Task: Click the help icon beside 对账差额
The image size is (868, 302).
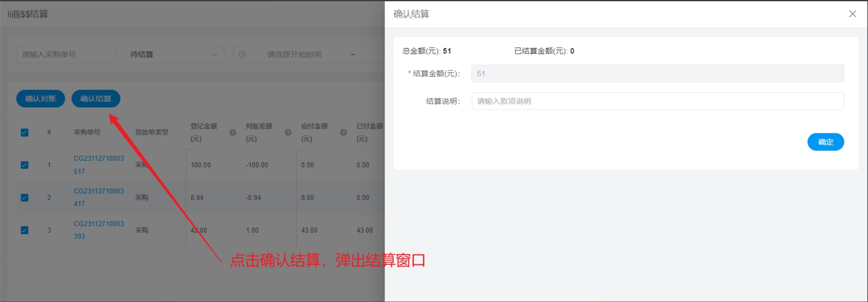Action: pyautogui.click(x=288, y=132)
